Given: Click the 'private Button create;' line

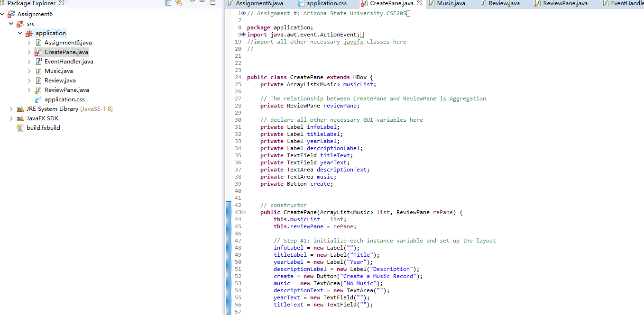Looking at the screenshot, I should 297,184.
